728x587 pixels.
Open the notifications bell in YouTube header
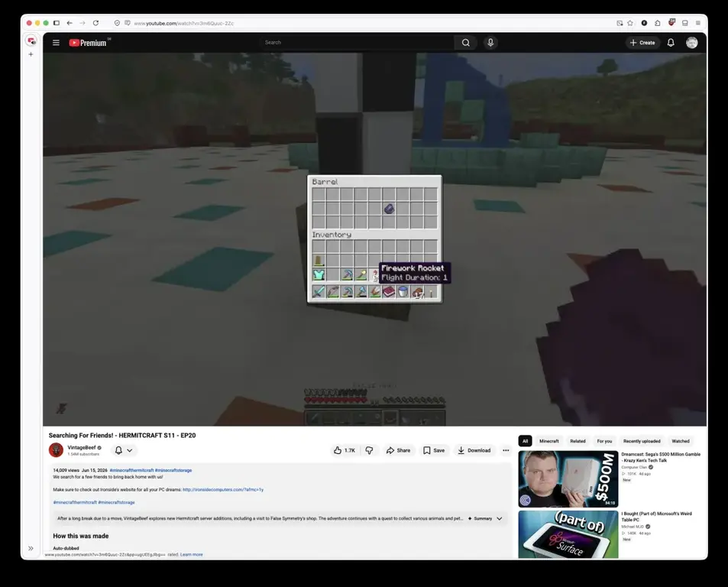671,43
